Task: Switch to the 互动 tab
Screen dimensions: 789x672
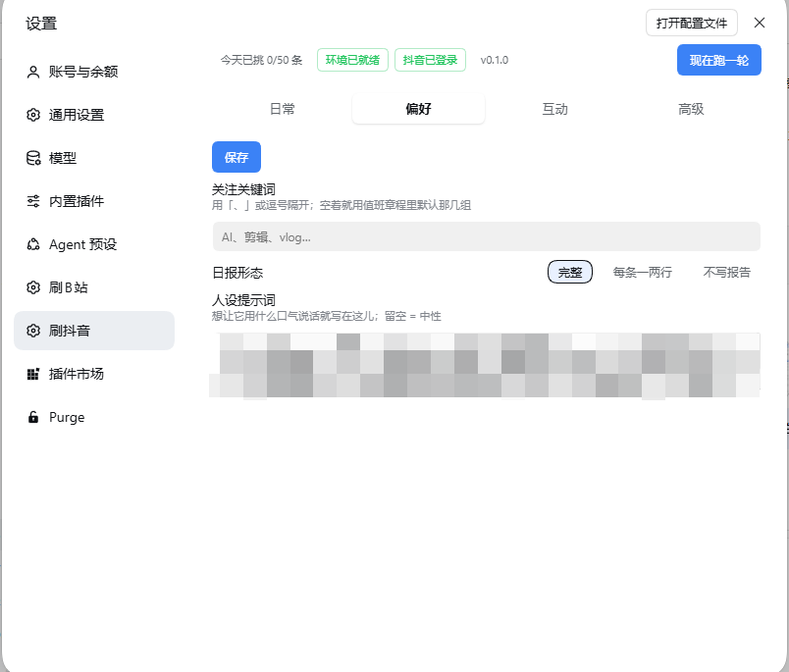Action: point(554,109)
